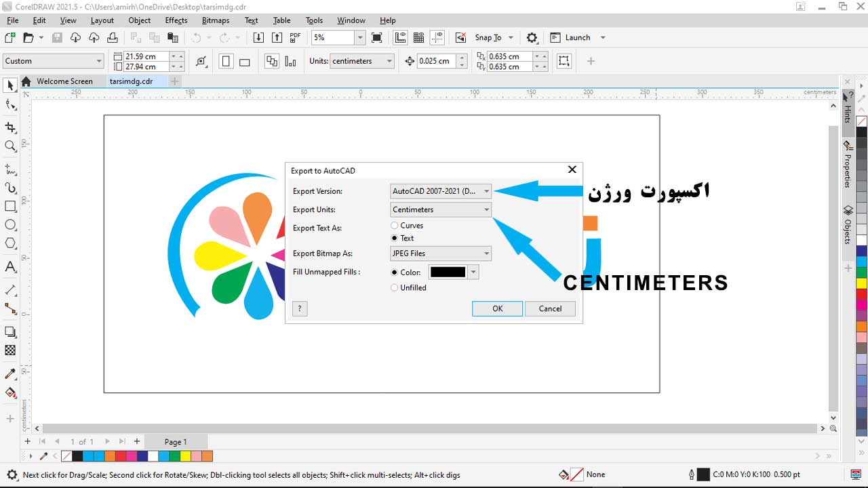This screenshot has width=868, height=488.
Task: Click the Publish to PDF icon
Action: (295, 38)
